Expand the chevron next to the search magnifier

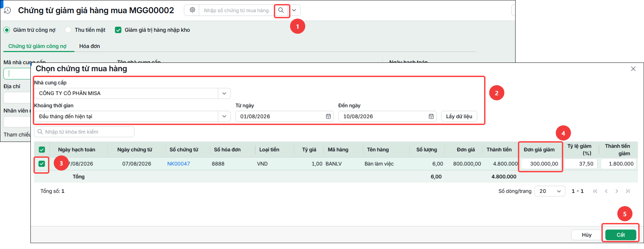point(294,10)
